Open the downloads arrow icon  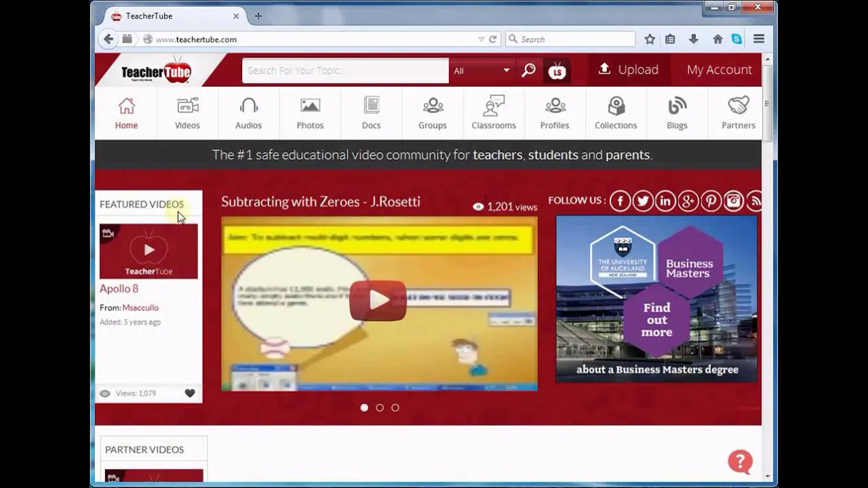[x=693, y=39]
